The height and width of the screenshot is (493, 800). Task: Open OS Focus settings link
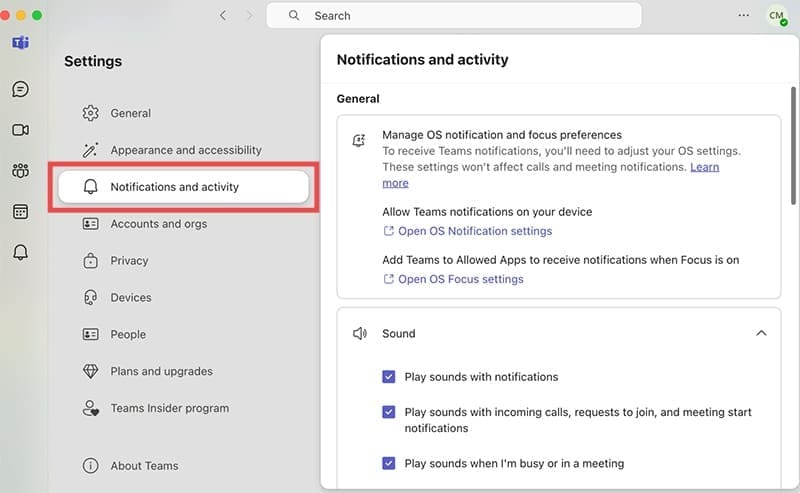pyautogui.click(x=454, y=279)
